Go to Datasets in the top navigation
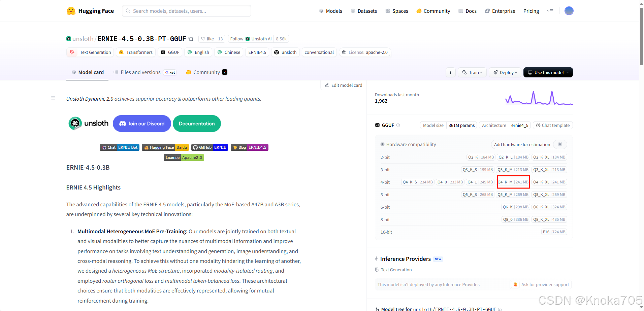644x311 pixels. (364, 11)
